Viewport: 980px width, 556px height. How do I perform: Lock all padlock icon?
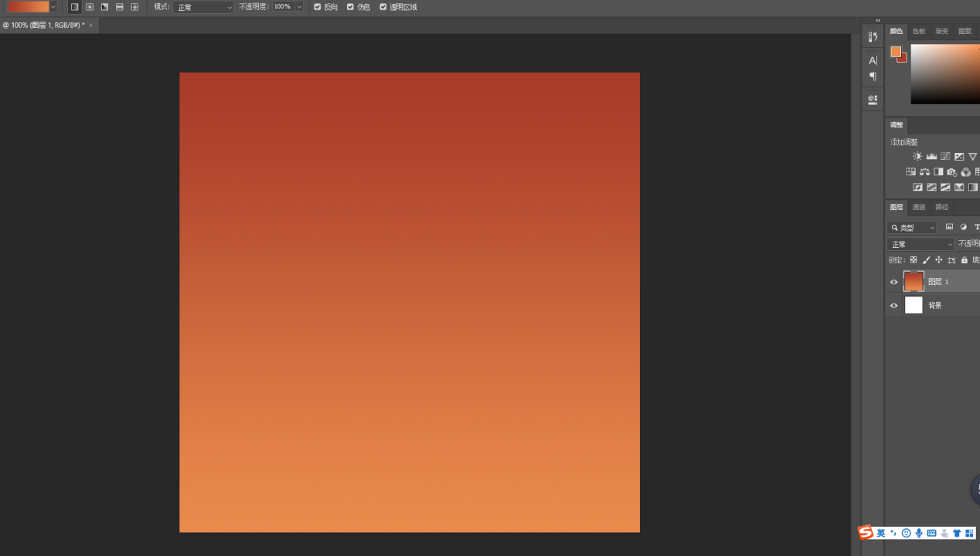(965, 260)
